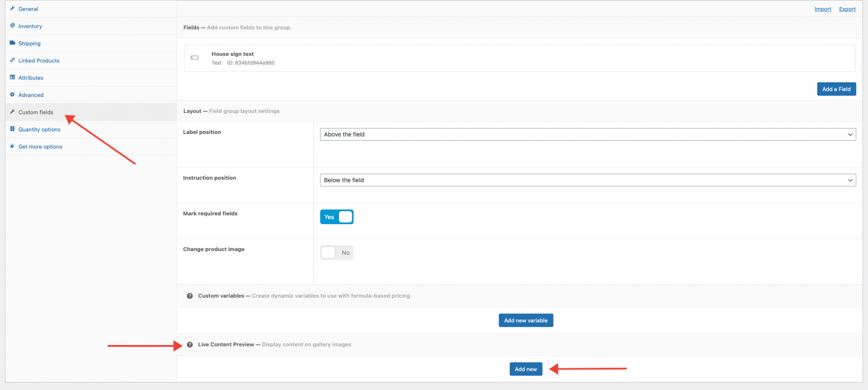
Task: Toggle Mark required fields off then verify
Action: (x=337, y=217)
